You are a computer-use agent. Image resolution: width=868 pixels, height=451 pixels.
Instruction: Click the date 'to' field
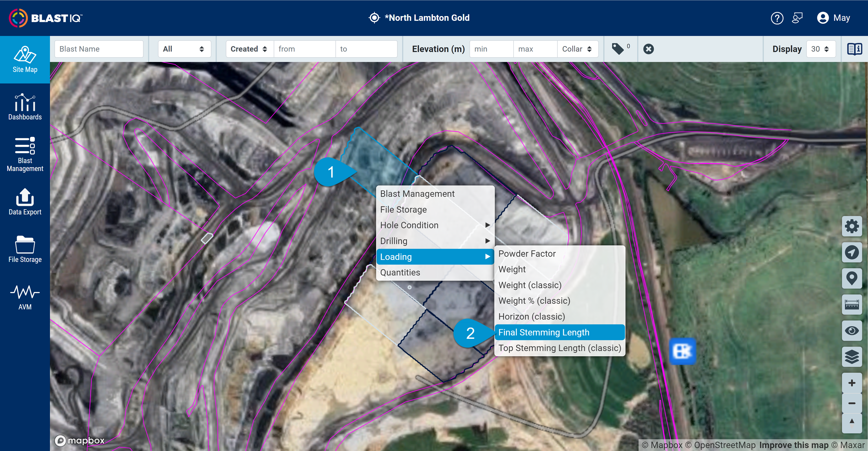pos(366,49)
